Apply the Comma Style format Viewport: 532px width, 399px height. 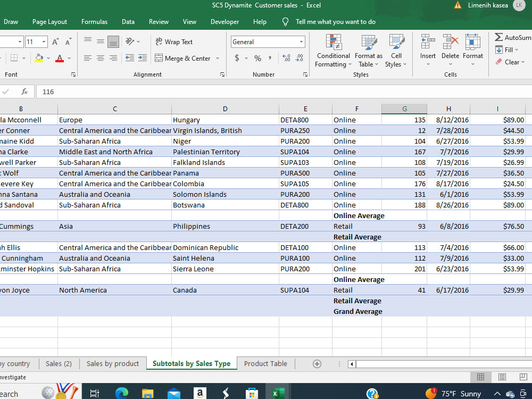click(270, 59)
